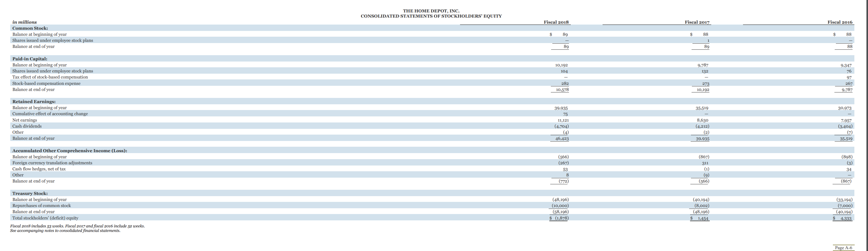868x251 pixels.
Task: Click foreign currency translation value (267)
Action: 564,163
